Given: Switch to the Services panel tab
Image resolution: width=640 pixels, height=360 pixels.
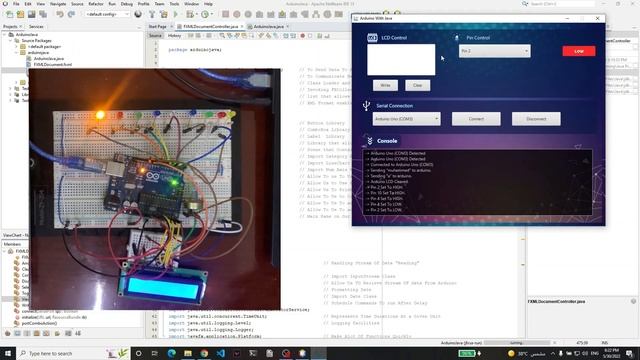Looking at the screenshot, I should click(x=36, y=27).
